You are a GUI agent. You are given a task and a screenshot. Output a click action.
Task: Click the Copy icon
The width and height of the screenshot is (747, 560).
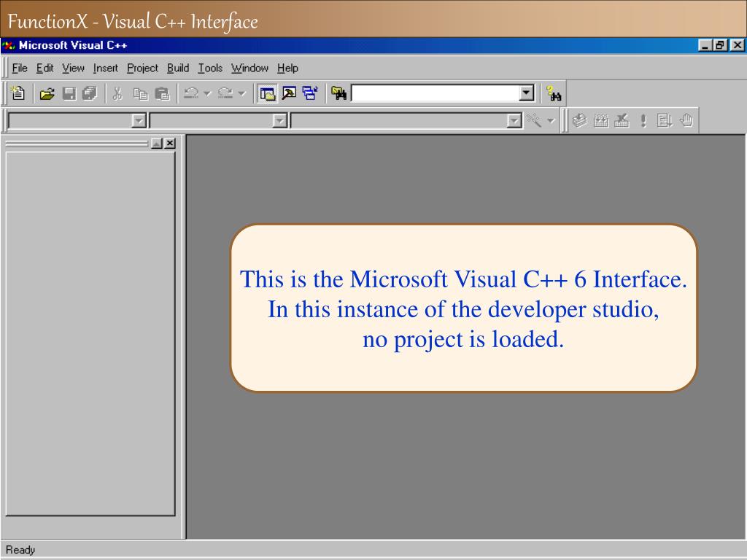coord(140,93)
